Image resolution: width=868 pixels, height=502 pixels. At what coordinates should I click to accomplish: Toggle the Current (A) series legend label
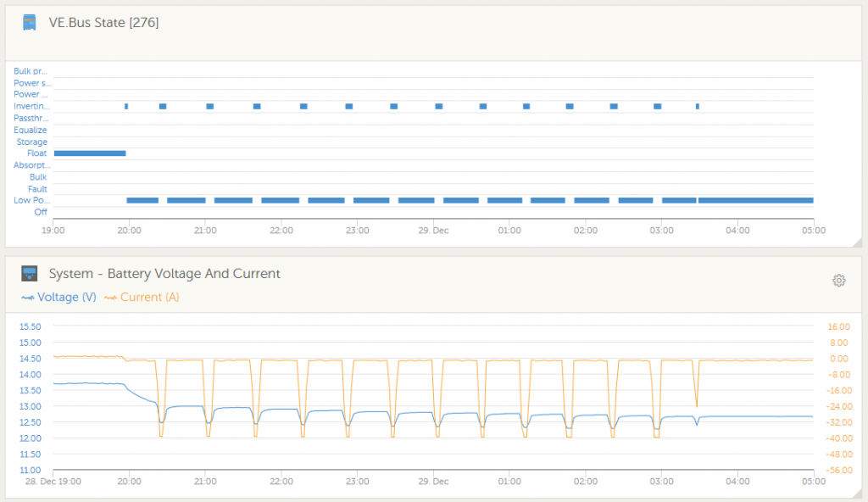click(x=150, y=298)
